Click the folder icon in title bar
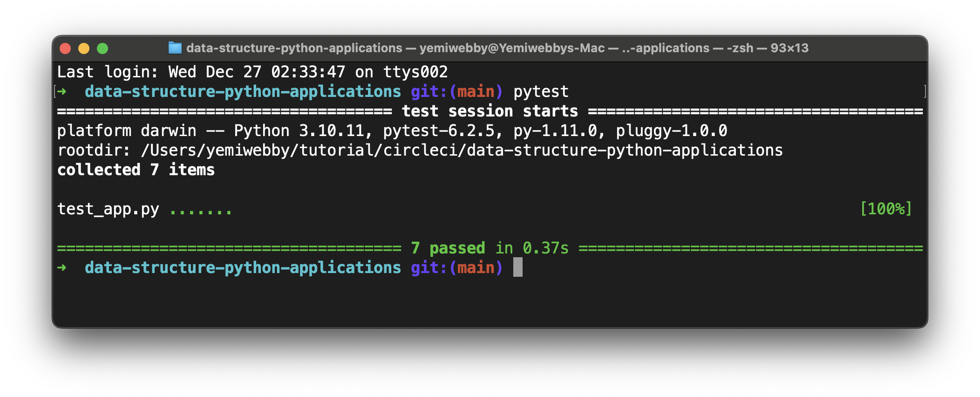Viewport: 980px width, 397px height. click(x=175, y=48)
